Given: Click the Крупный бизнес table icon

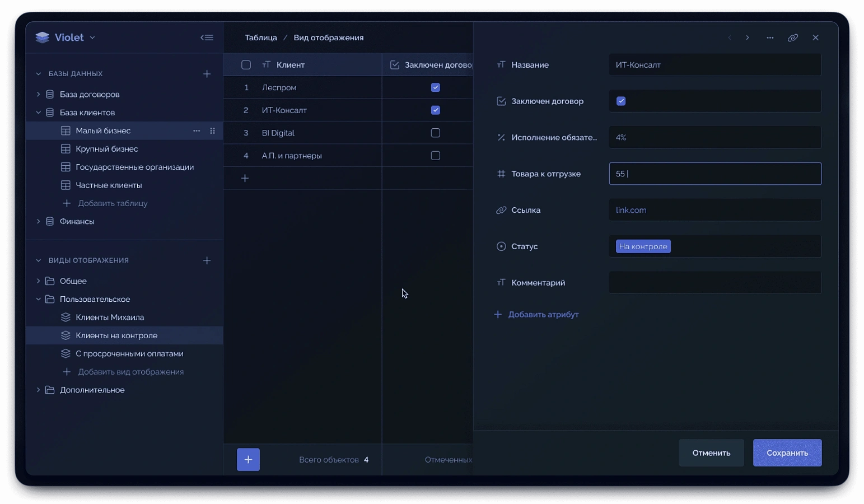Looking at the screenshot, I should point(66,149).
